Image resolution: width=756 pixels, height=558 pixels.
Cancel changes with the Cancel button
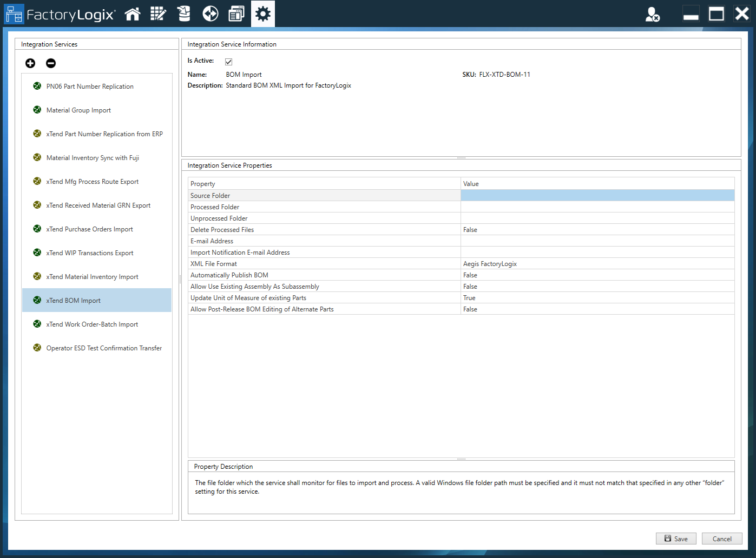pos(722,539)
